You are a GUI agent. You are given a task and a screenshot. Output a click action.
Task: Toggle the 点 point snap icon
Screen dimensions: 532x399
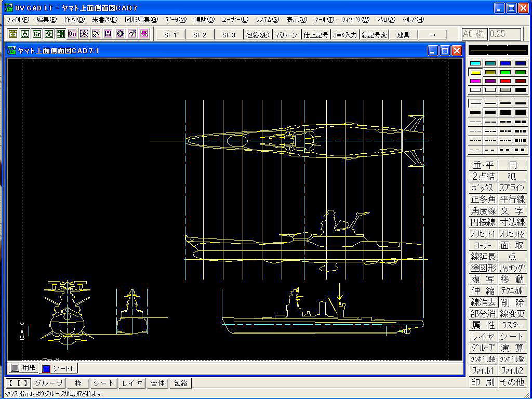coord(25,34)
